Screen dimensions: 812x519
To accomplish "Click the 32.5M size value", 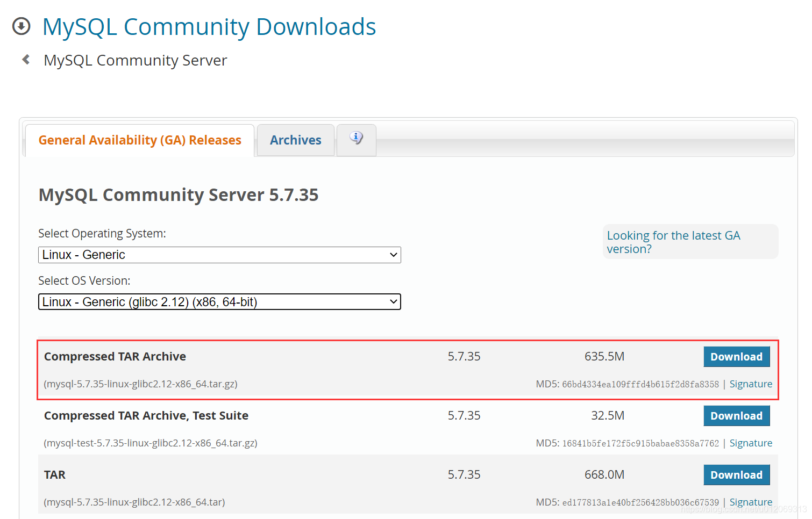I will (608, 416).
